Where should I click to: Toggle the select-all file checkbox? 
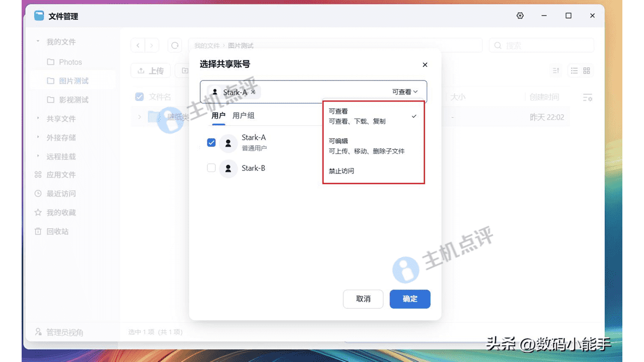[139, 97]
